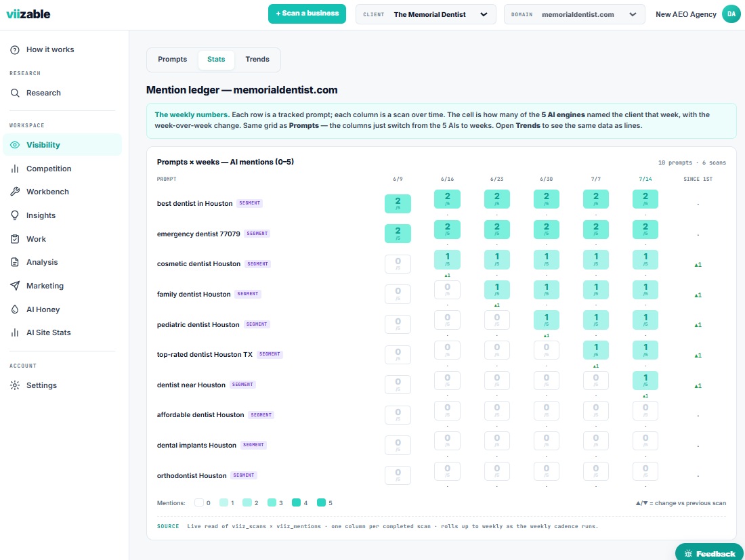Open AI Site Stats sidebar item
This screenshot has height=560, width=745.
62,332
